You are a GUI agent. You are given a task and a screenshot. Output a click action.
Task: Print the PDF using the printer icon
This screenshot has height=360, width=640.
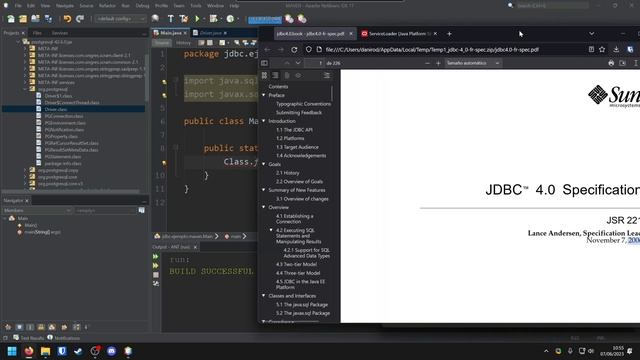pyautogui.click(x=611, y=63)
